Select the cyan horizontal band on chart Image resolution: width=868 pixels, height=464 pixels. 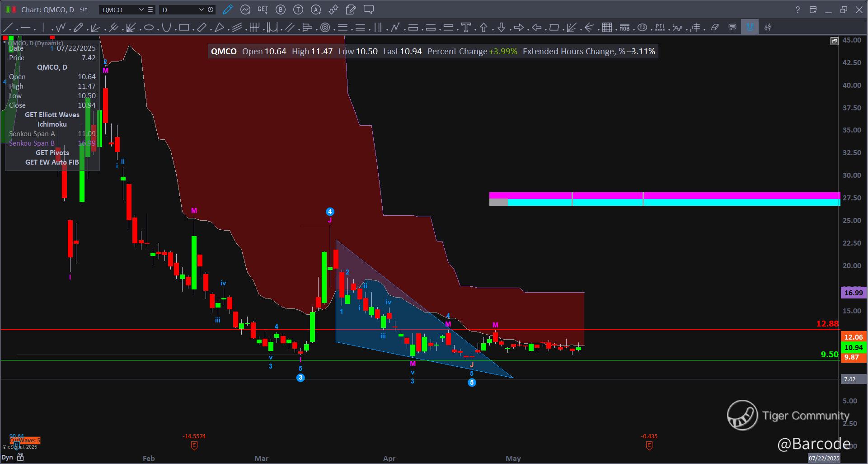click(674, 203)
